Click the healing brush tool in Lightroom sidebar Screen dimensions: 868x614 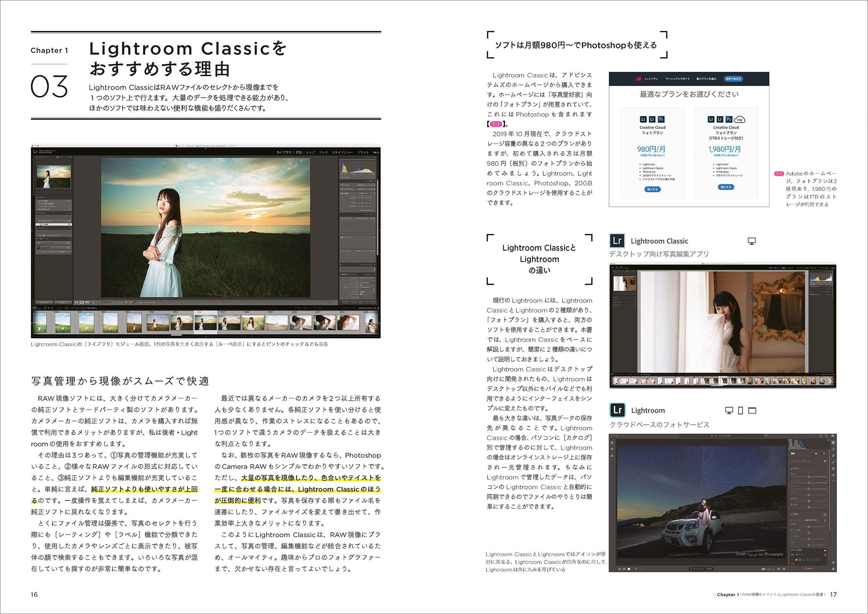pyautogui.click(x=833, y=456)
